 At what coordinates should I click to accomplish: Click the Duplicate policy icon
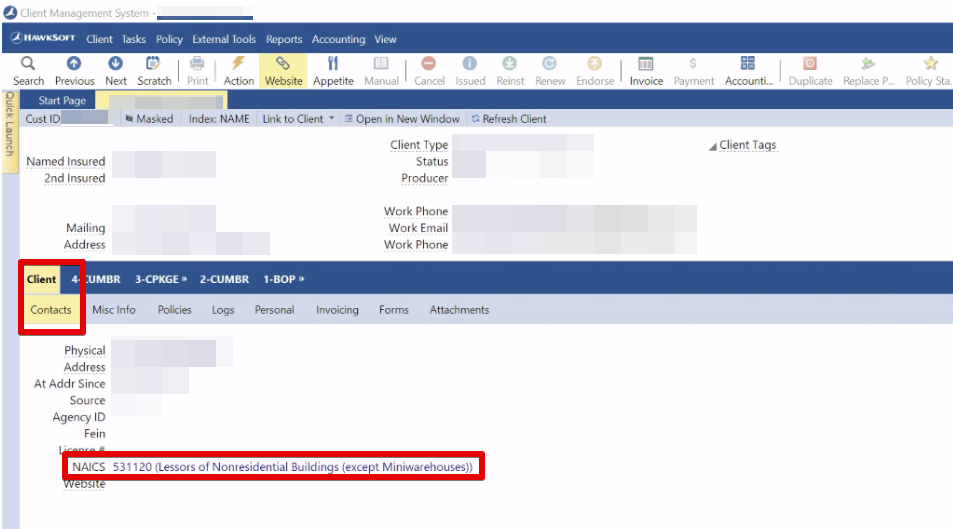(810, 63)
